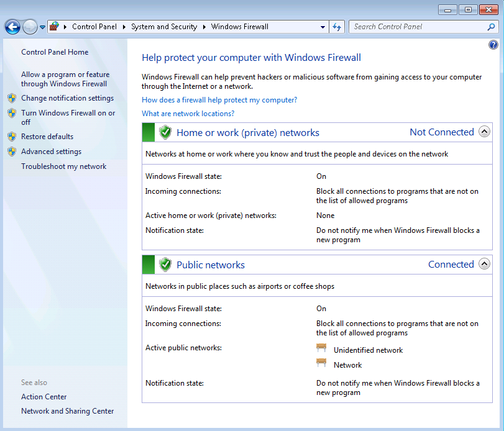The height and width of the screenshot is (431, 504).
Task: Open Advanced settings
Action: click(51, 152)
